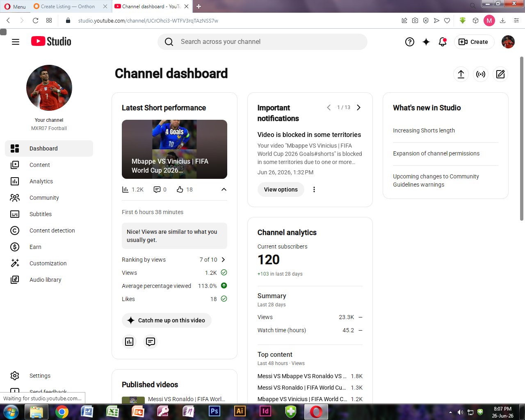The width and height of the screenshot is (525, 420).
Task: Open the YouTube Studio hamburger menu
Action: pyautogui.click(x=16, y=42)
